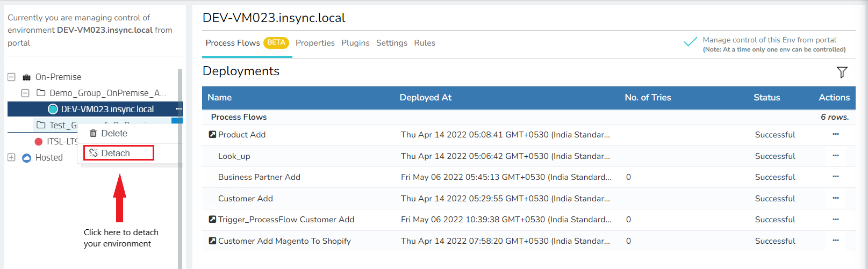Click the Trigger_ProcessFlow Customer Add flow icon
This screenshot has height=269, width=868.
[x=212, y=220]
